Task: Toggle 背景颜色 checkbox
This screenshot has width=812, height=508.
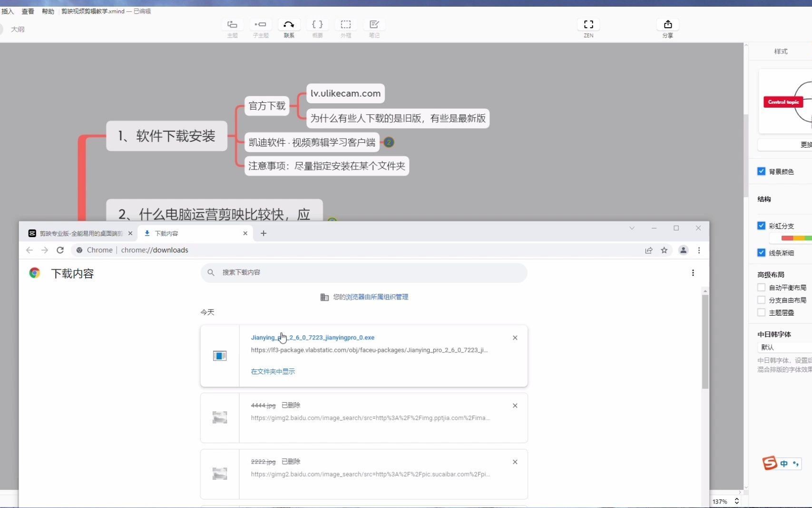Action: point(762,171)
